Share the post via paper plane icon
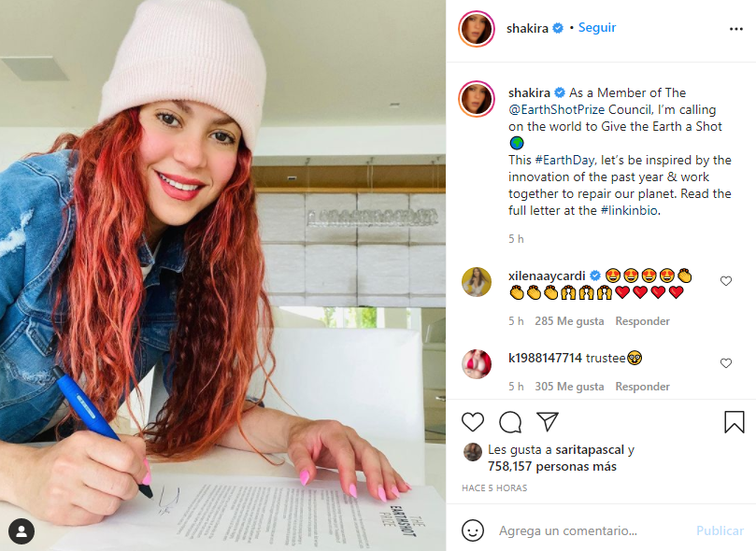This screenshot has width=756, height=551. click(x=548, y=421)
